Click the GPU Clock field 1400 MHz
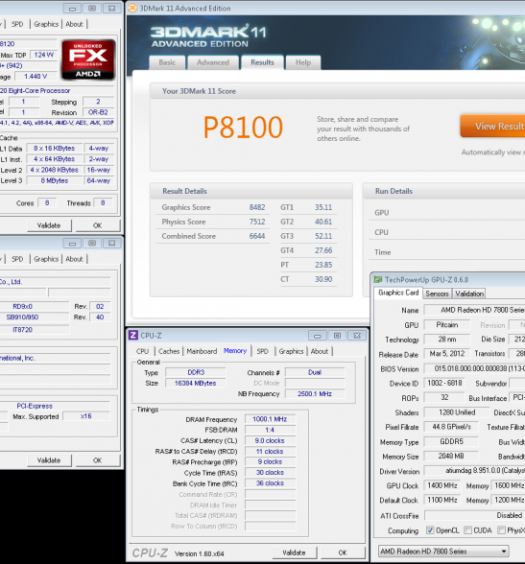The height and width of the screenshot is (564, 525). [442, 486]
